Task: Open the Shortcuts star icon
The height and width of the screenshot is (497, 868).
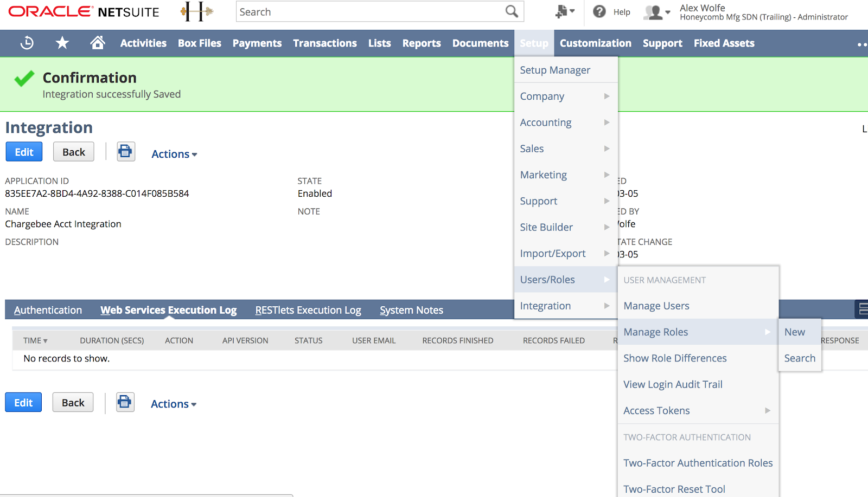Action: point(62,43)
